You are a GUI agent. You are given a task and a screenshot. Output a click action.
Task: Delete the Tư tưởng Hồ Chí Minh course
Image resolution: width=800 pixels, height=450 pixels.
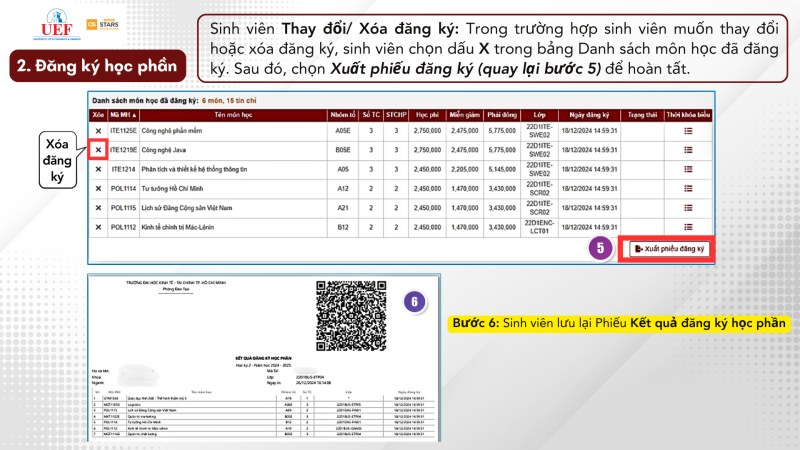coord(98,189)
